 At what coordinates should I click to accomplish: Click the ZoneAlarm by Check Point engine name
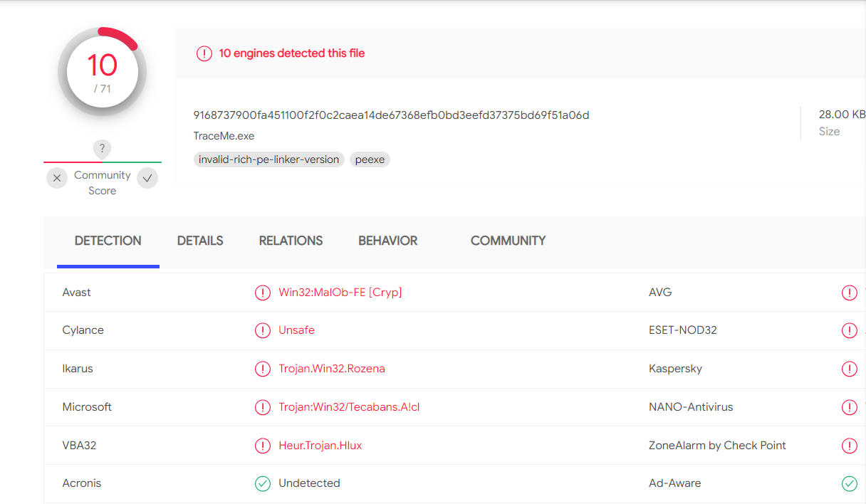pos(718,446)
